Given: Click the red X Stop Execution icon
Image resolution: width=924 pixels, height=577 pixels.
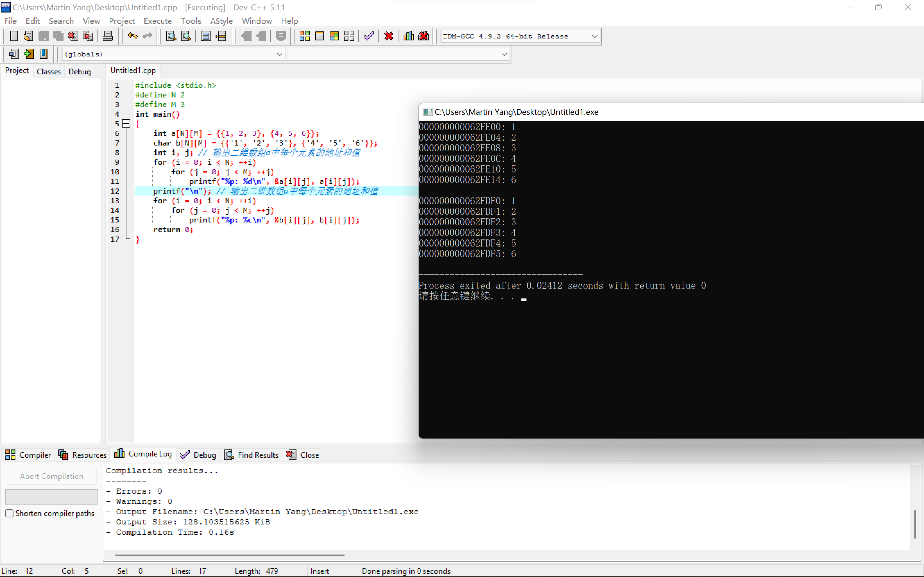Looking at the screenshot, I should [x=389, y=36].
